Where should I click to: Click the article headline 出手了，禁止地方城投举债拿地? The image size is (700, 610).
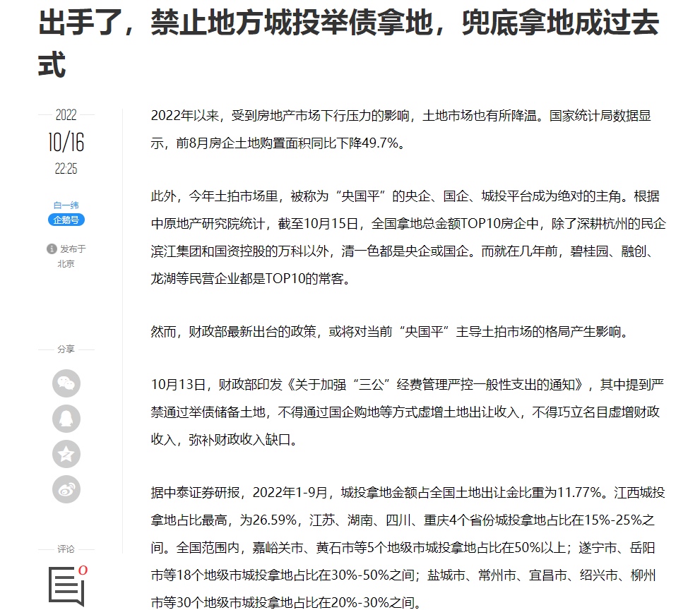coord(348,43)
